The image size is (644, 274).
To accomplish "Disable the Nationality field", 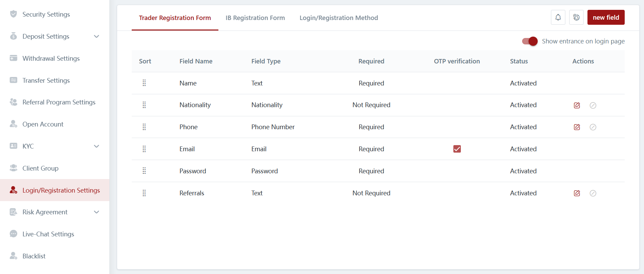I will [593, 105].
